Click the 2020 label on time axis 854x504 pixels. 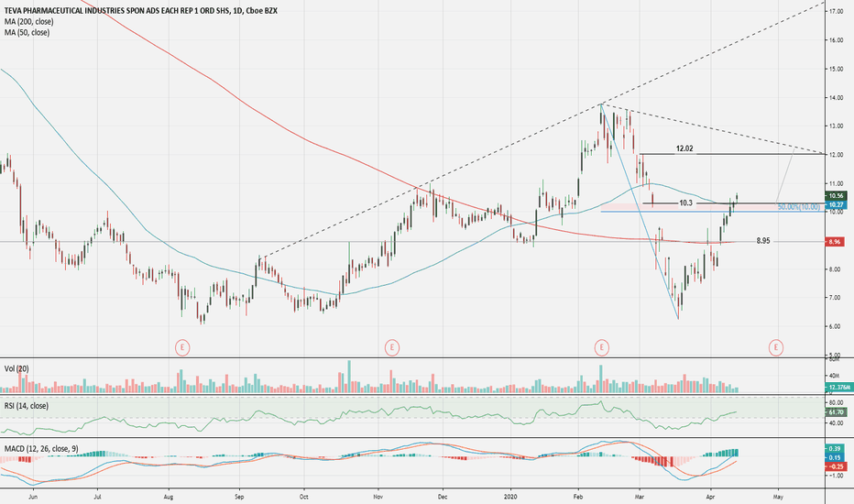[511, 497]
